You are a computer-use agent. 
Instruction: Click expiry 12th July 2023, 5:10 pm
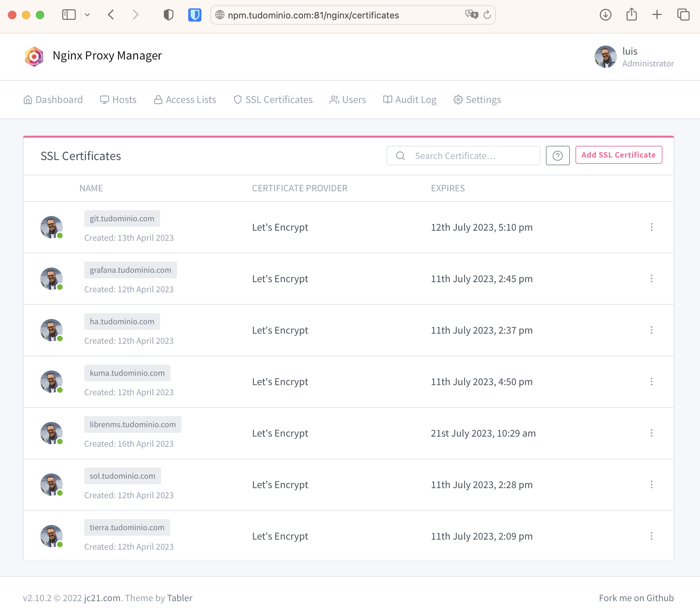coord(482,227)
